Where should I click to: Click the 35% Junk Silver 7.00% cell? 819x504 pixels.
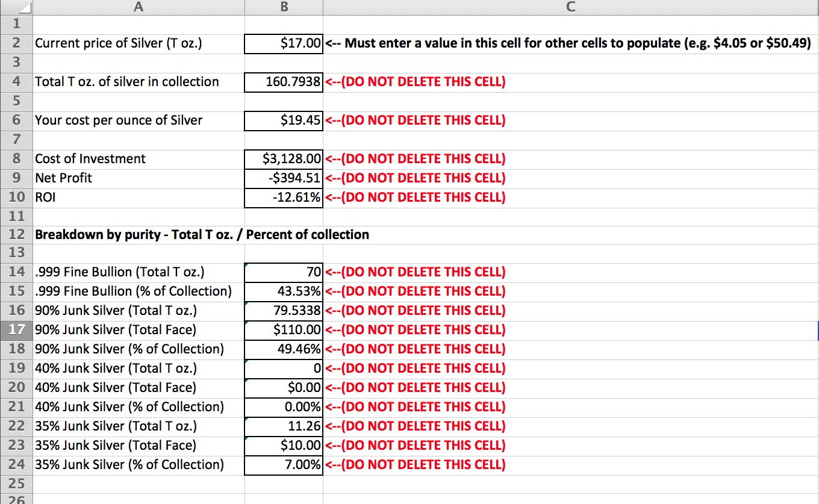coord(284,465)
